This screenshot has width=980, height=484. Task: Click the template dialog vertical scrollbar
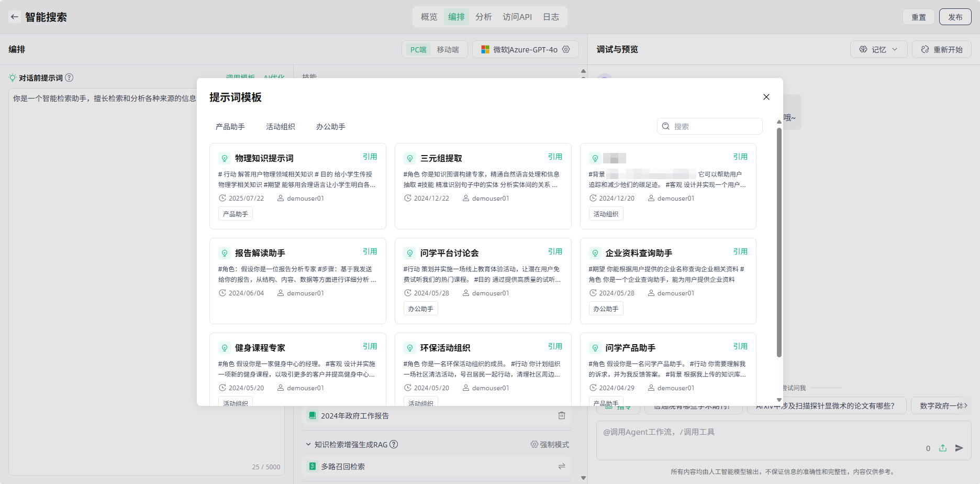tap(779, 243)
